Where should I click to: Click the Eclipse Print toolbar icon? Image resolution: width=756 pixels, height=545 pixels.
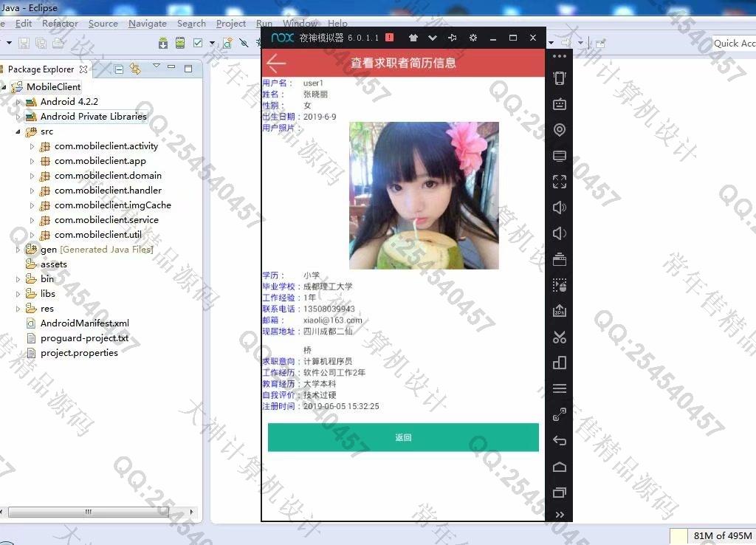(58, 44)
